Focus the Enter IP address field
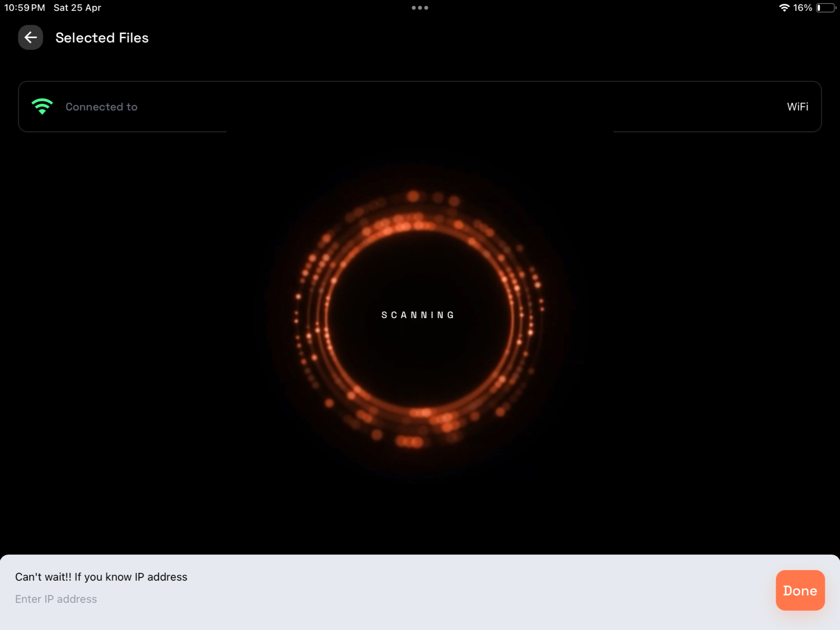The width and height of the screenshot is (840, 630). (x=387, y=599)
